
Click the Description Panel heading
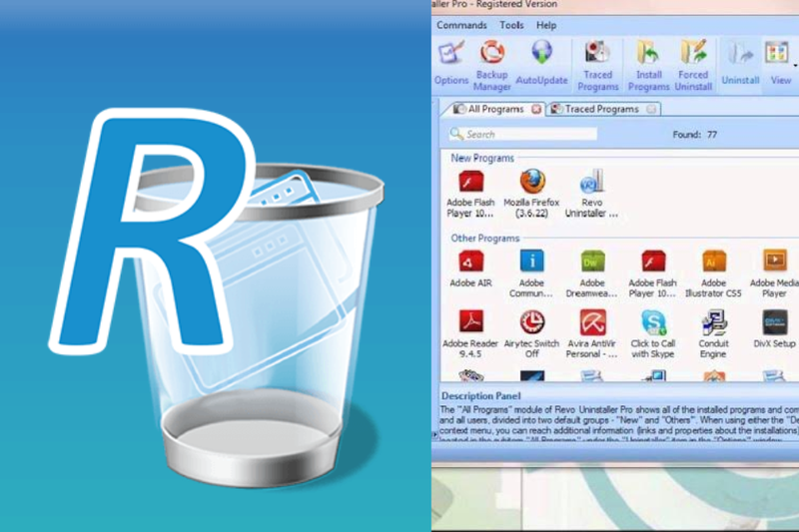(481, 396)
